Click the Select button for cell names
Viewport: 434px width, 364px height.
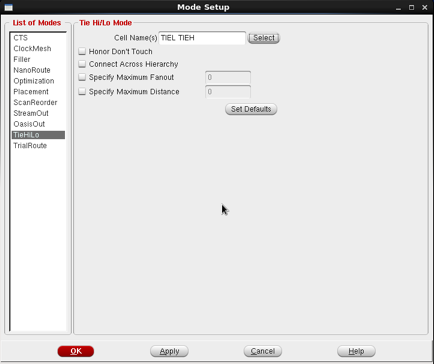pos(264,38)
